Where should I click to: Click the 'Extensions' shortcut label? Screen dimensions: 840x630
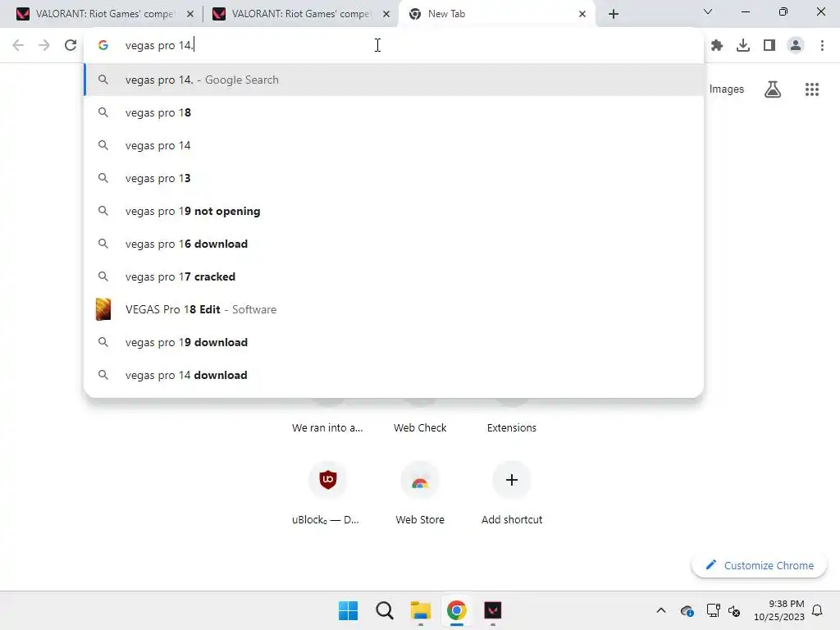pos(512,427)
